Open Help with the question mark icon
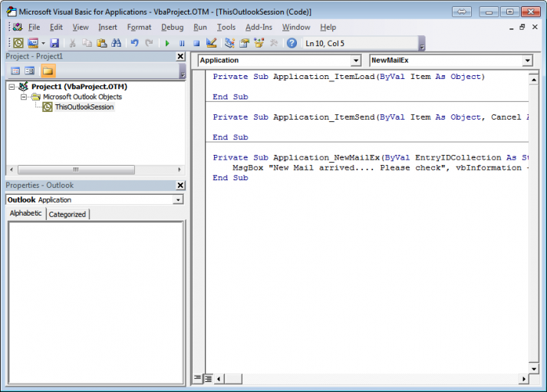Screen dimensions: 547x392 coord(292,44)
